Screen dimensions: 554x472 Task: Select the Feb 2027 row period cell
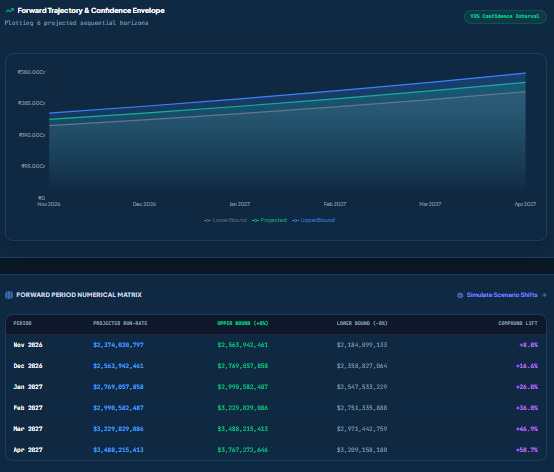28,408
